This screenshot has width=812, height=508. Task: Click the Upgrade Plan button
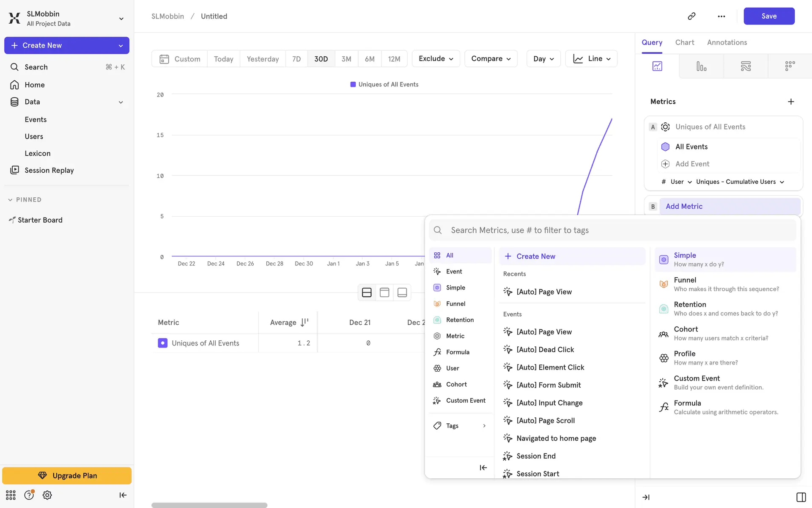pos(67,475)
